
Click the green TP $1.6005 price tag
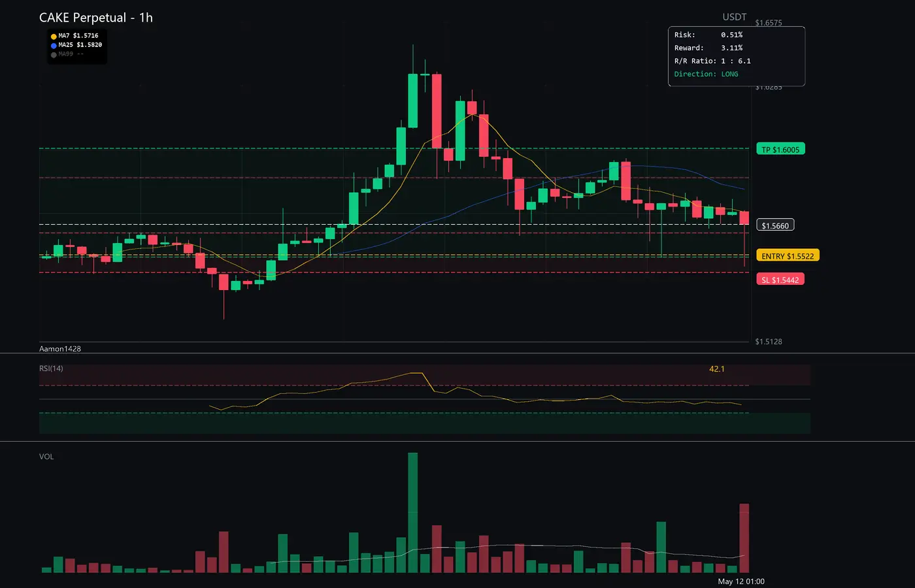780,150
